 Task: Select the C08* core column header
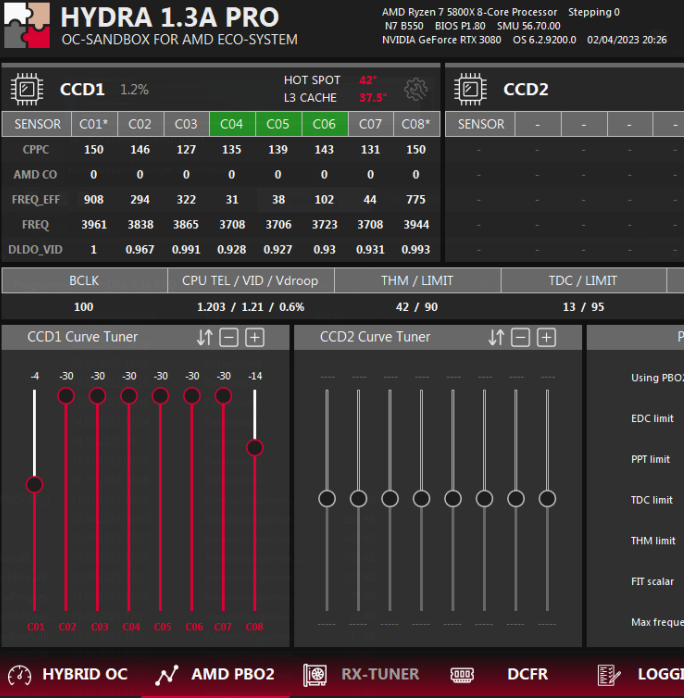point(416,124)
